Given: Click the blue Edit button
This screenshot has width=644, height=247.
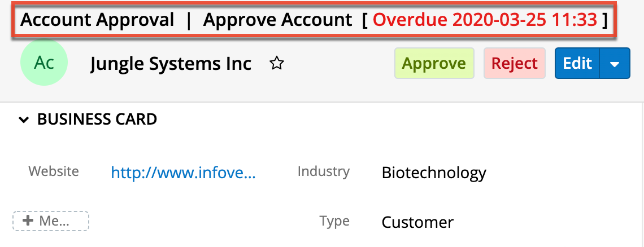Looking at the screenshot, I should [x=577, y=63].
